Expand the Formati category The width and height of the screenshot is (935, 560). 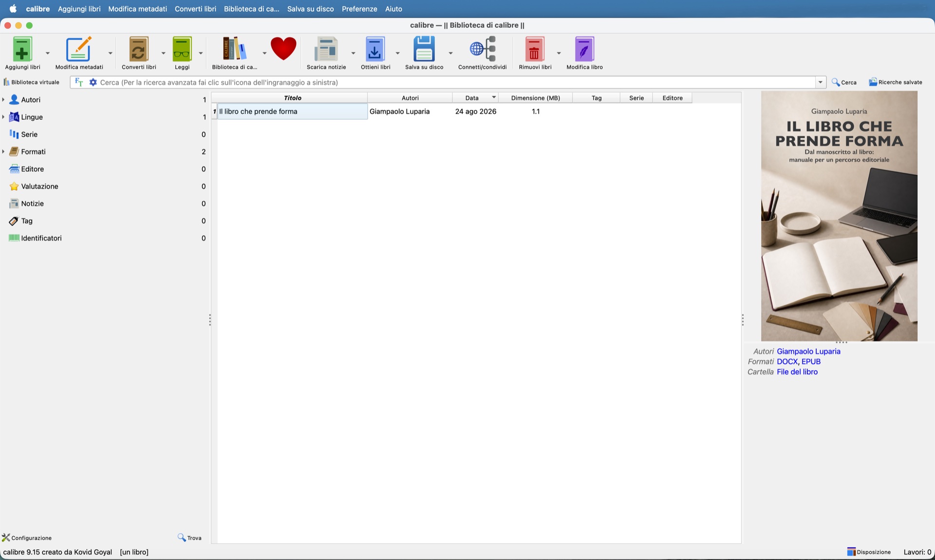(x=3, y=151)
